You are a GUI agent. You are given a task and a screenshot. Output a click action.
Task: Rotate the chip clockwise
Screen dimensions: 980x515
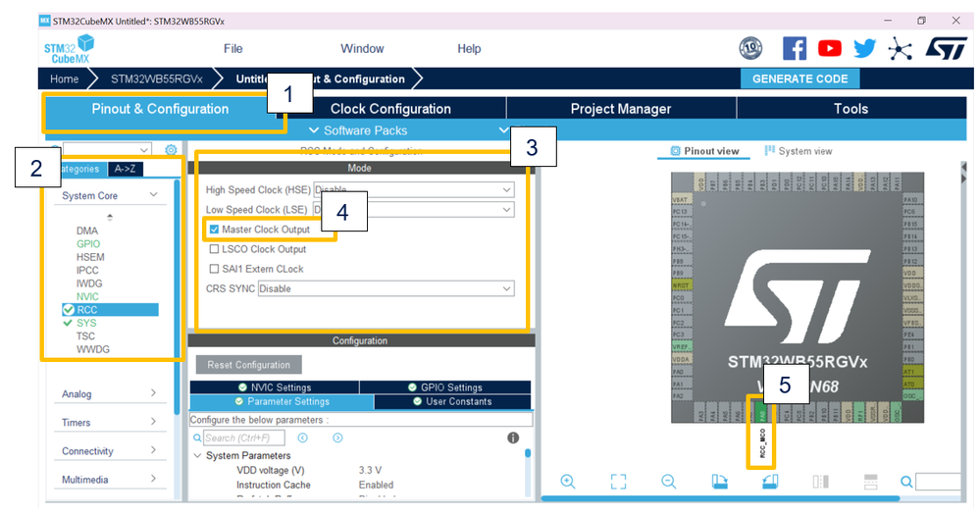click(719, 482)
